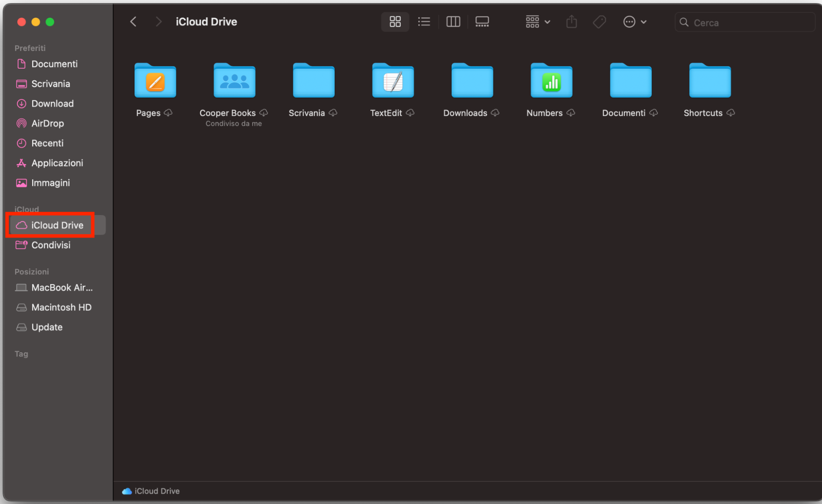Screen dimensions: 822x504
Task: Open the Cooper Books shared folder
Action: click(x=234, y=81)
